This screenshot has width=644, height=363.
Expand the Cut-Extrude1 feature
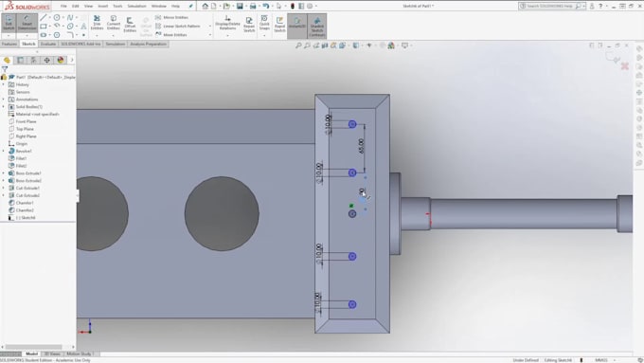pyautogui.click(x=3, y=188)
